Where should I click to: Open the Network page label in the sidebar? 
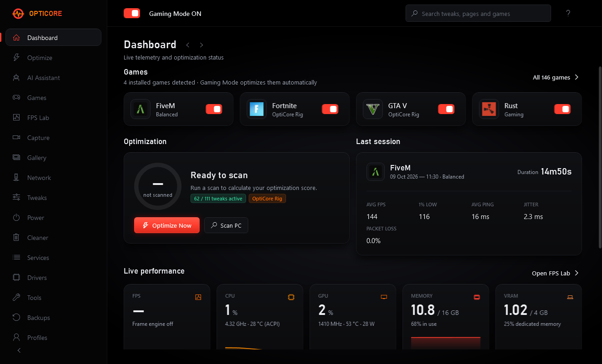pos(39,178)
